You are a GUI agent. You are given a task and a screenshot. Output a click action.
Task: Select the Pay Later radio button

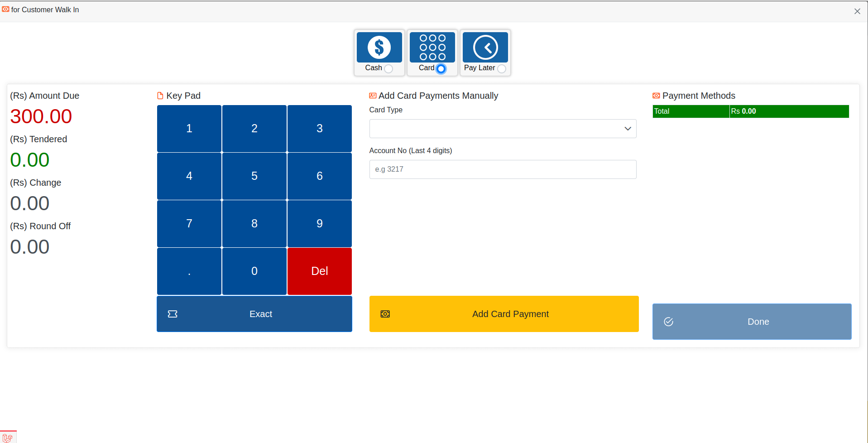coord(501,69)
